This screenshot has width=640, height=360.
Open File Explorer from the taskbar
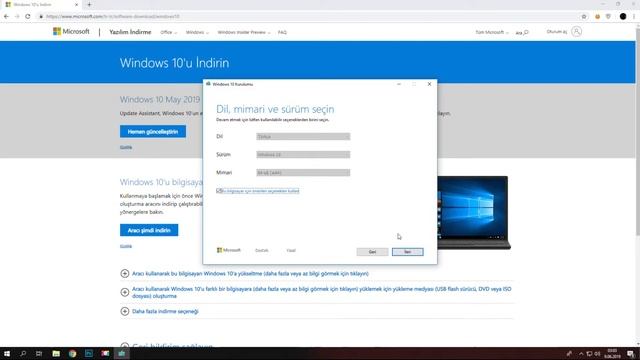[56, 353]
